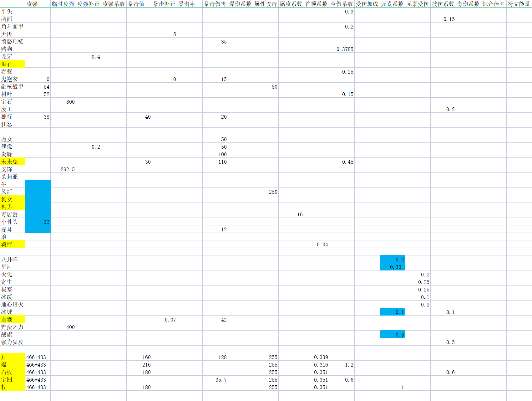Select the yellow 泪石 cell
Image resolution: width=532 pixels, height=401 pixels.
(13, 64)
